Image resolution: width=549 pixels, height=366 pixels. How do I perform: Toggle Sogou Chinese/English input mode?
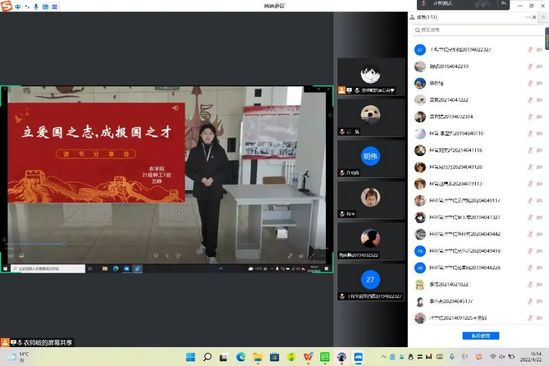tap(18, 6)
